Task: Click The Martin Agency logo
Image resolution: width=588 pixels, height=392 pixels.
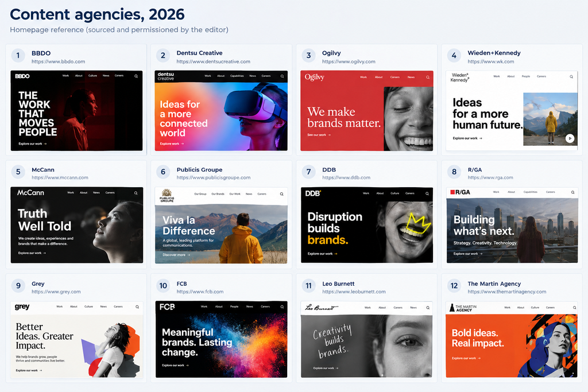Action: click(463, 308)
